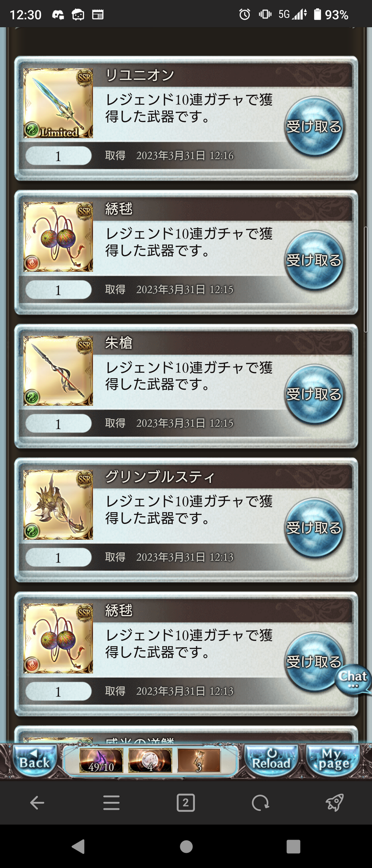Tap the first 綉毬 weapon thumbnail
Image resolution: width=372 pixels, height=868 pixels.
pos(58,237)
